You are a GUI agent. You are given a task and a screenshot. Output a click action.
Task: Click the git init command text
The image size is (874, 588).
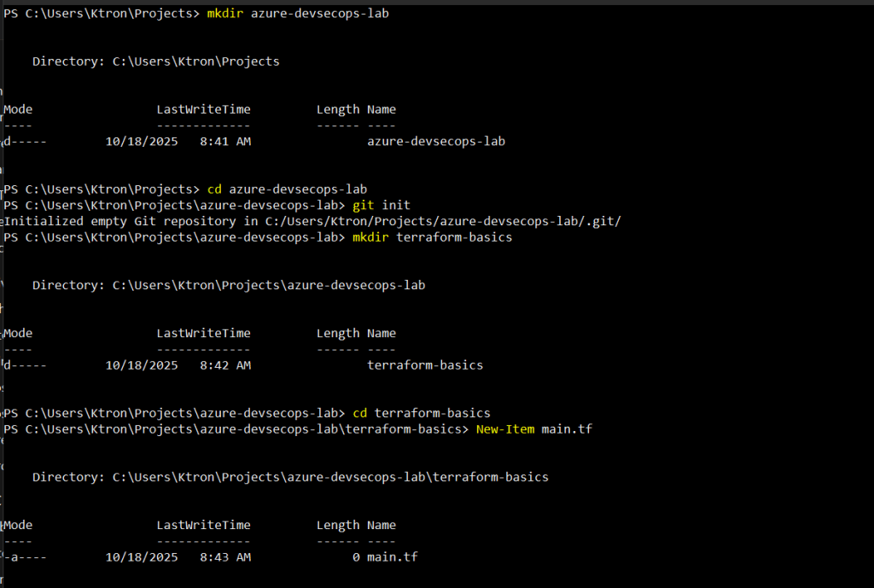click(381, 205)
